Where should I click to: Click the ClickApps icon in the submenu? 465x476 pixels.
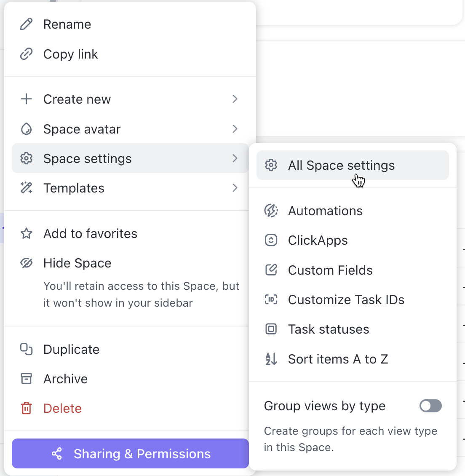271,240
